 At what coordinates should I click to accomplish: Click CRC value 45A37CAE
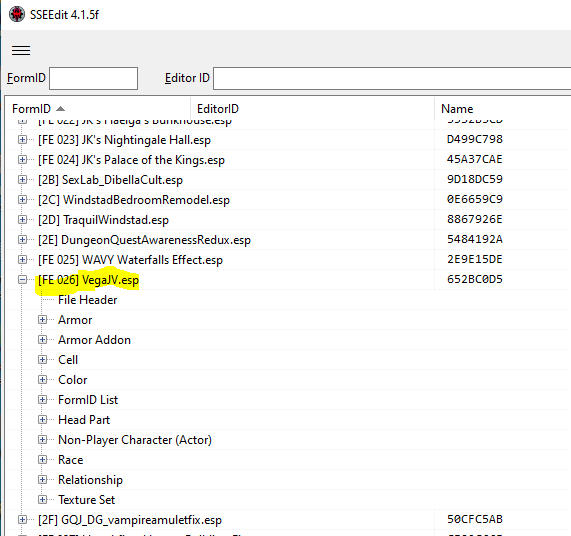[x=475, y=159]
